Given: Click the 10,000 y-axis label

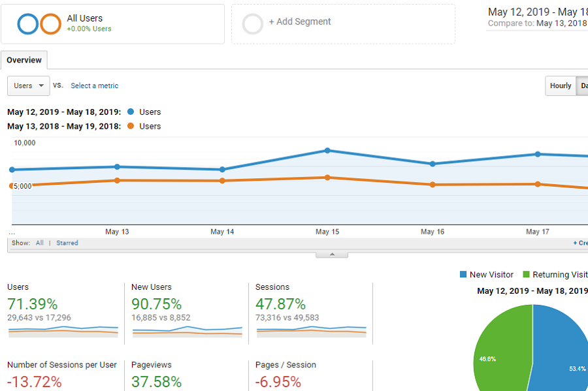Looking at the screenshot, I should tap(25, 143).
